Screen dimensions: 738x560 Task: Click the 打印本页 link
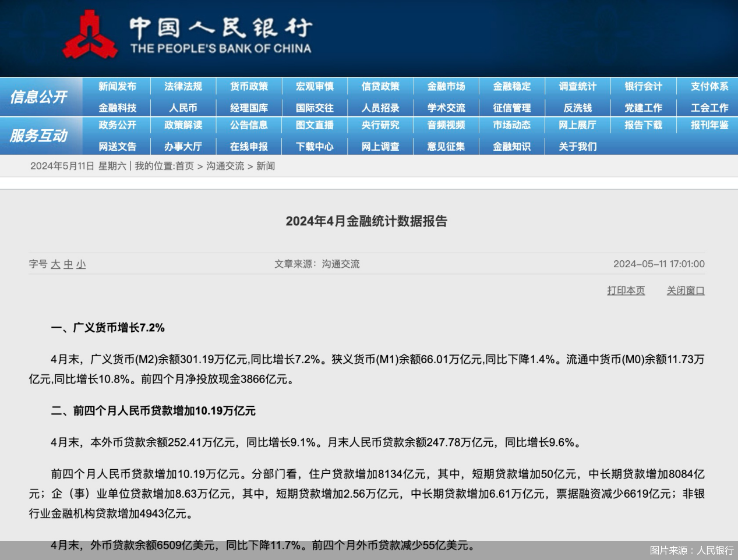626,290
